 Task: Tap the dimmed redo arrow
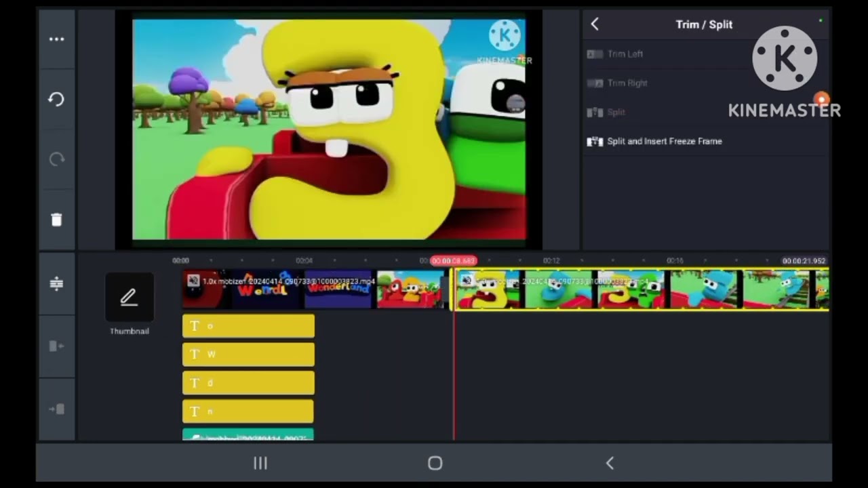[56, 159]
